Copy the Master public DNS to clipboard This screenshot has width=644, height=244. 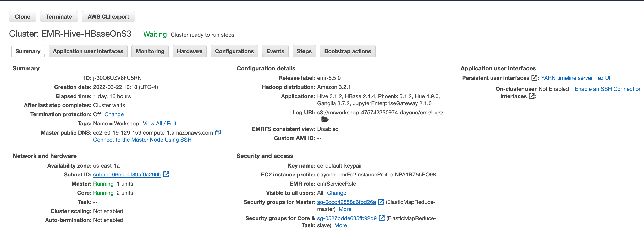(218, 132)
